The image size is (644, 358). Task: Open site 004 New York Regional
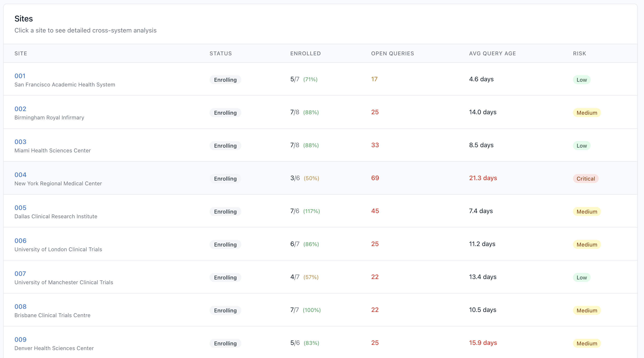point(20,175)
